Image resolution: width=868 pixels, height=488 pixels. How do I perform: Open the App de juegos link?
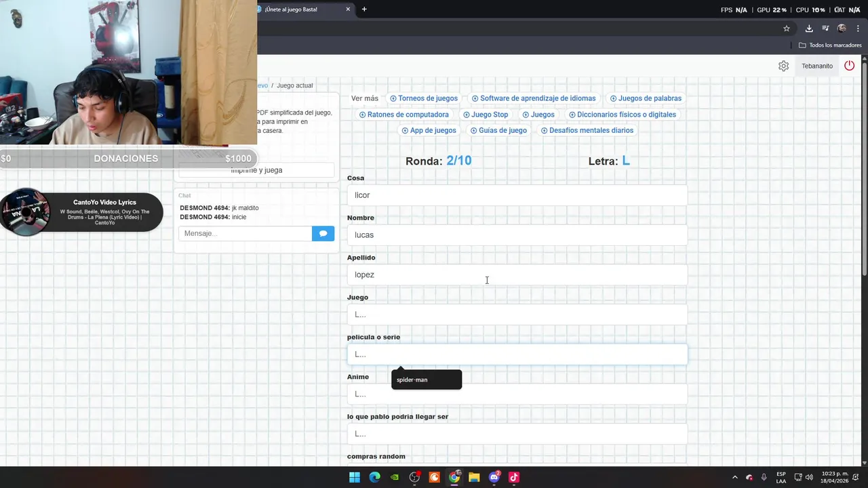429,130
